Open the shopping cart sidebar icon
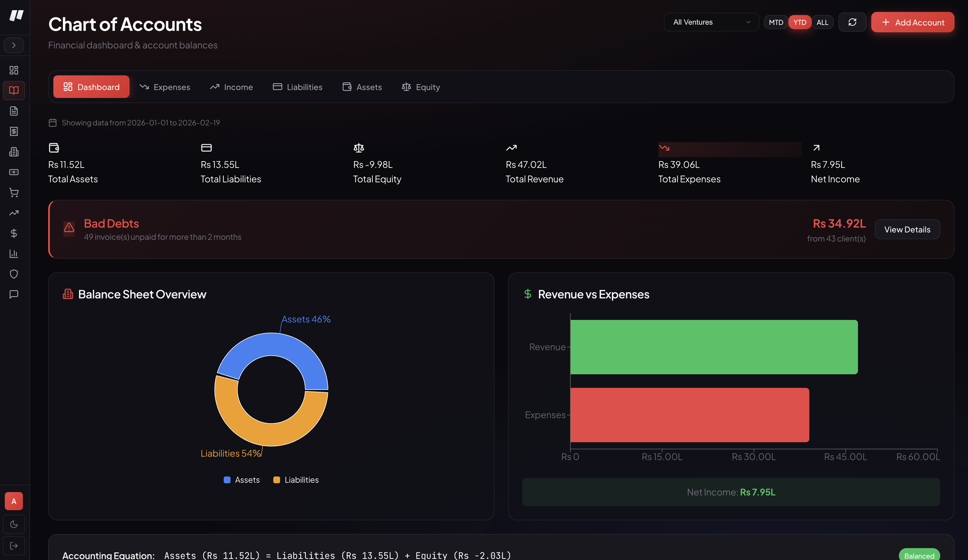The image size is (968, 560). point(14,193)
